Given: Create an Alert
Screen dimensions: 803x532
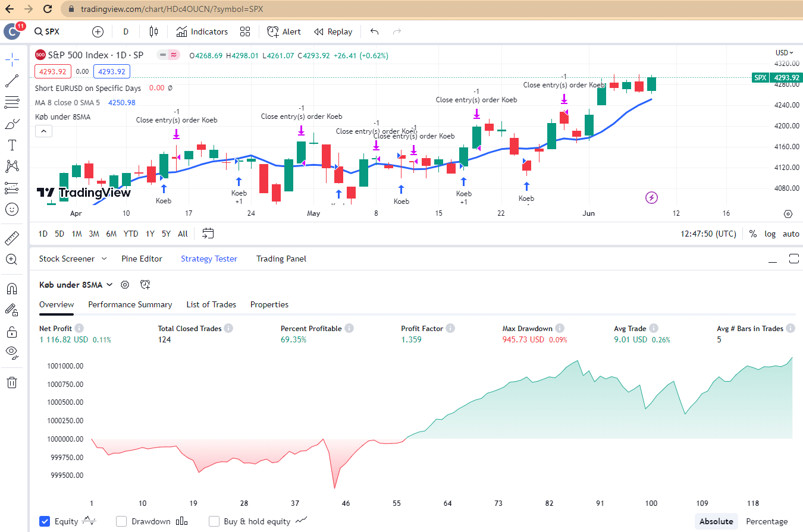Looking at the screenshot, I should (284, 32).
